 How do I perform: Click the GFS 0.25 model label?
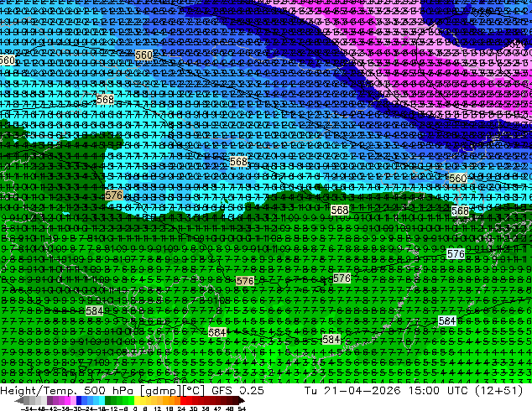(x=237, y=390)
